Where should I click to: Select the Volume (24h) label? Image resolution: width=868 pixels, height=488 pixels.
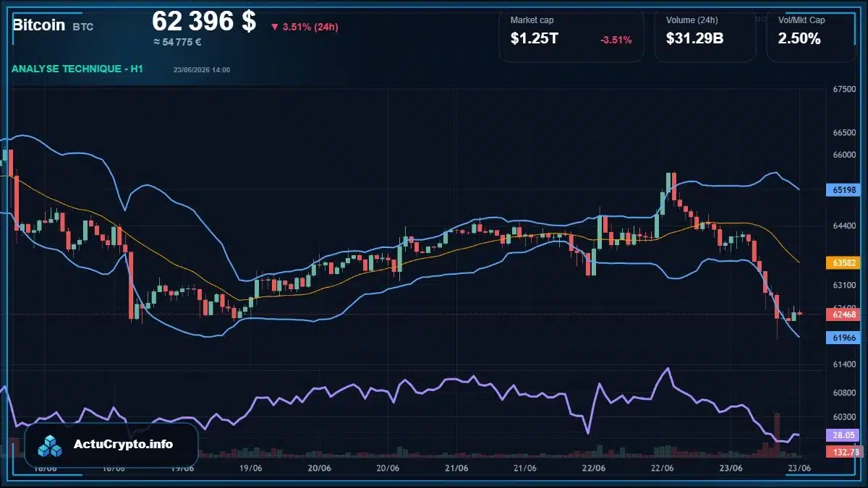(691, 20)
